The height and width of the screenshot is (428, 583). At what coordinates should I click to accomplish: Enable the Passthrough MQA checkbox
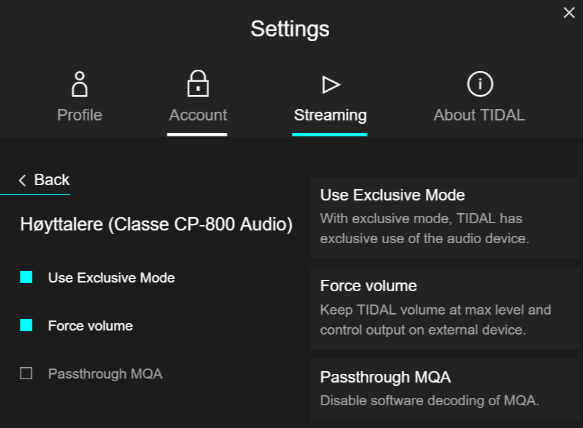click(26, 373)
